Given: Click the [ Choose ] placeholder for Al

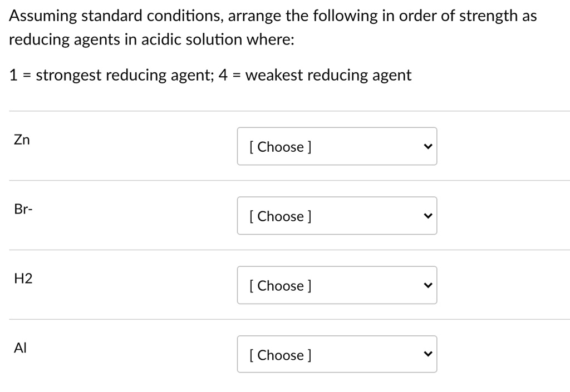Looking at the screenshot, I should pos(279,355).
